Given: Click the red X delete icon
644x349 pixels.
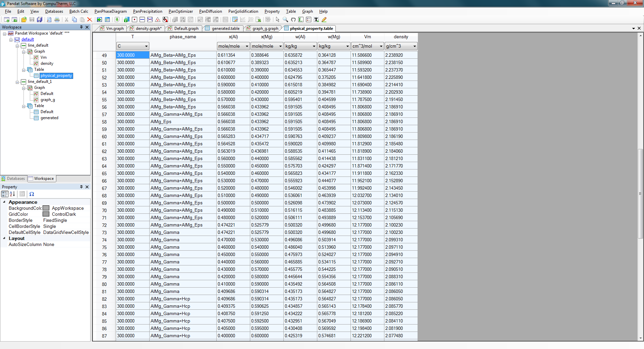Looking at the screenshot, I should 90,20.
